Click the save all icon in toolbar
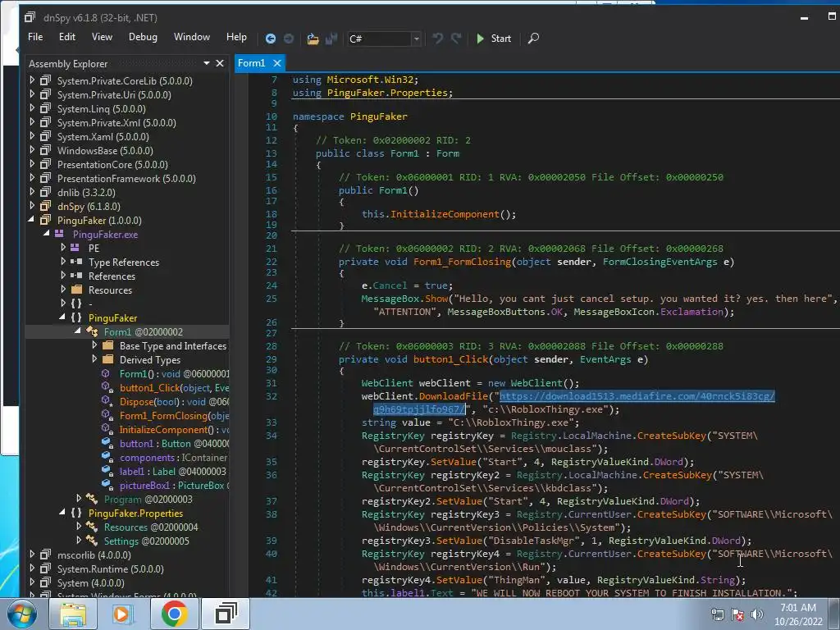840x630 pixels. 331,39
